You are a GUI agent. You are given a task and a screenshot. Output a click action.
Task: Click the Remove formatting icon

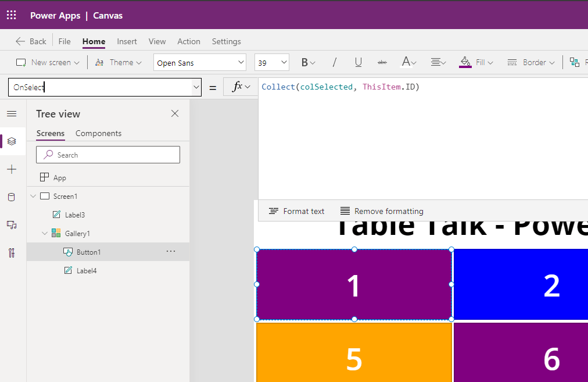pyautogui.click(x=345, y=211)
